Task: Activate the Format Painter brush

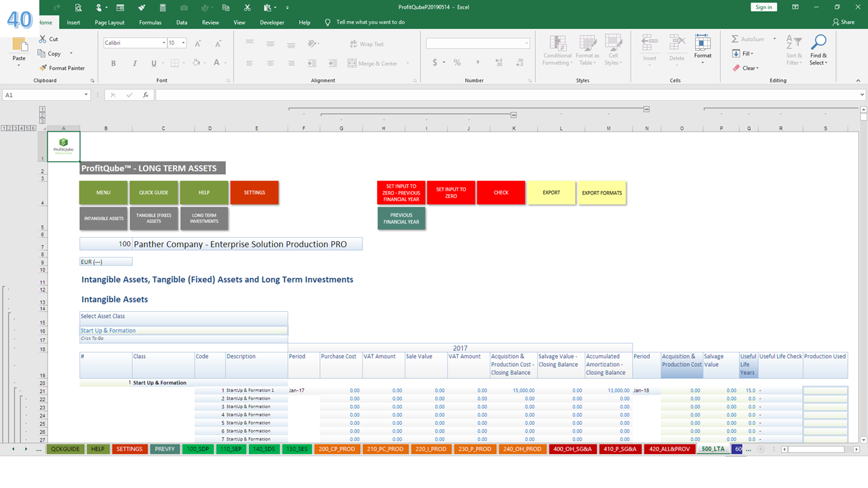Action: coord(43,68)
